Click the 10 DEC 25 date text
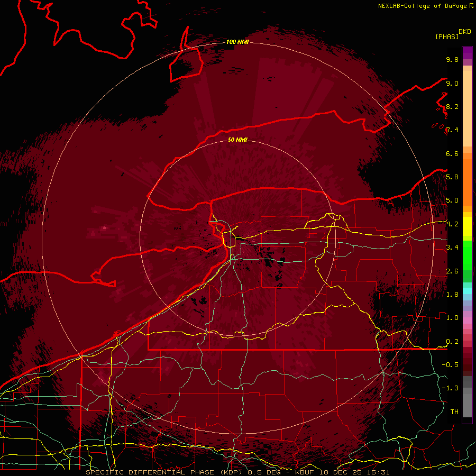This screenshot has height=476, width=476. click(341, 472)
